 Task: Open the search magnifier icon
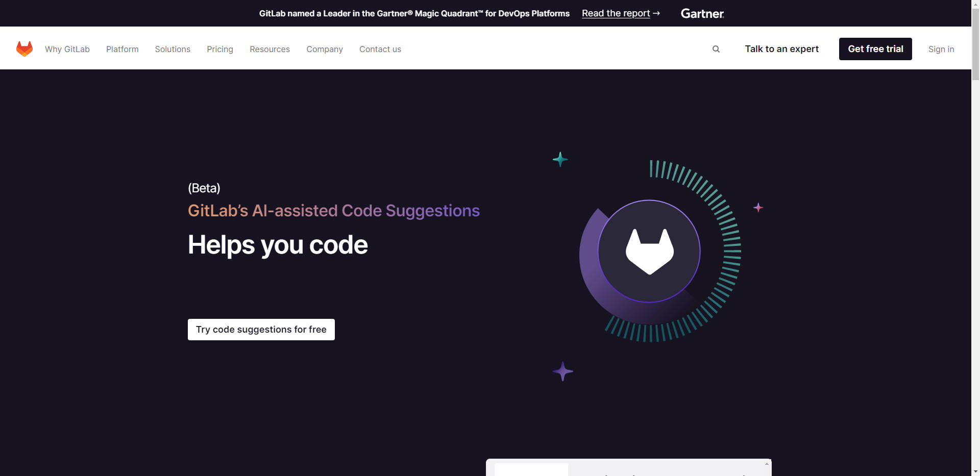click(x=716, y=49)
